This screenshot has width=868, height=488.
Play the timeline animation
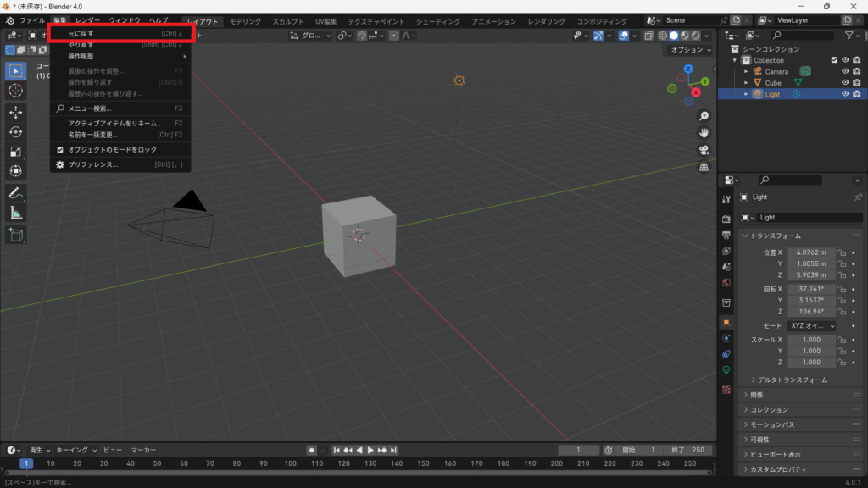(x=371, y=451)
